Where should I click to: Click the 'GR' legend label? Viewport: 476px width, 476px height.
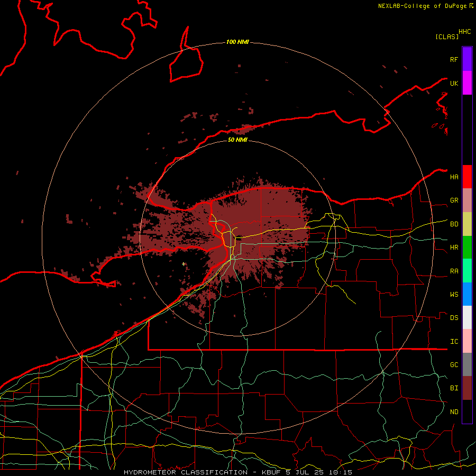454,200
